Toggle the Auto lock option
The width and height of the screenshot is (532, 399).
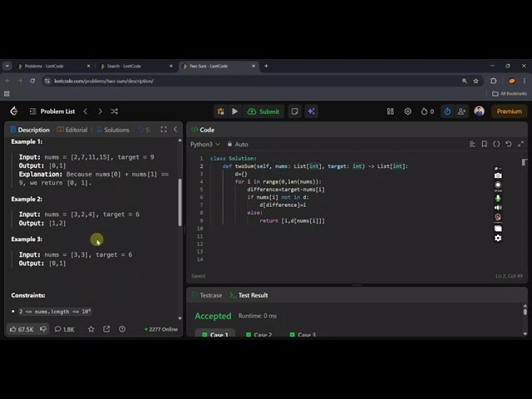[238, 144]
